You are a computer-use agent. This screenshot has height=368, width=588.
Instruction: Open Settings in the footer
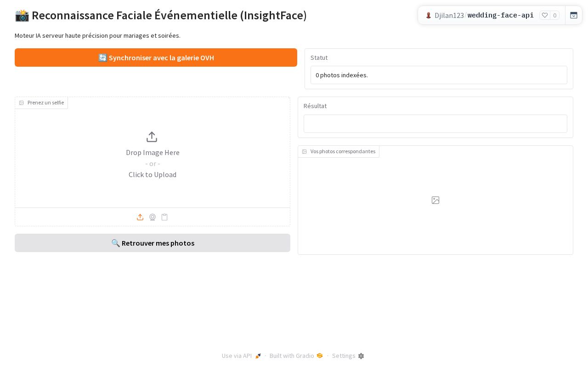click(x=348, y=356)
